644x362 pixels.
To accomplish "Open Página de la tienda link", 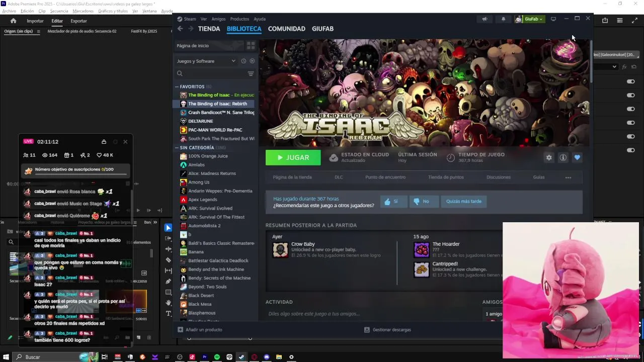I will pyautogui.click(x=292, y=177).
